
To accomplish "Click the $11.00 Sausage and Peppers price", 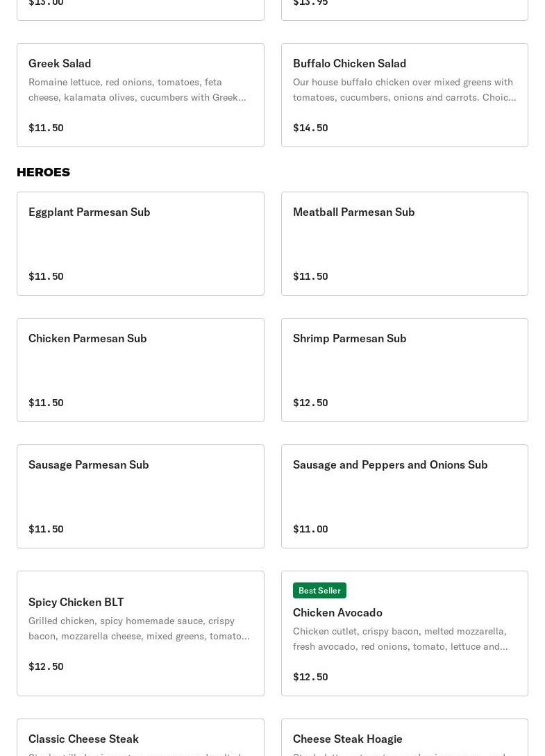I will point(310,529).
